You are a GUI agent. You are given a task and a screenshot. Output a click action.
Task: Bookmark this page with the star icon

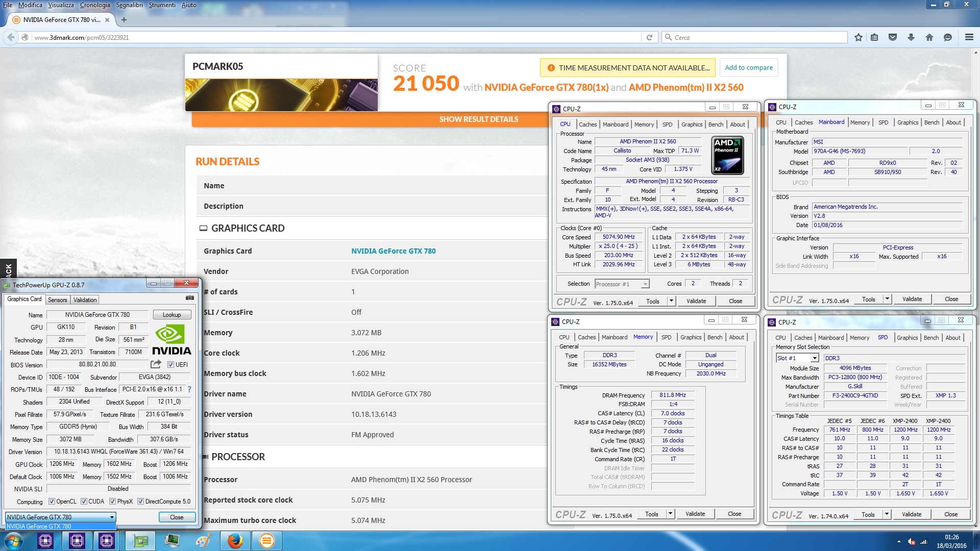click(859, 37)
